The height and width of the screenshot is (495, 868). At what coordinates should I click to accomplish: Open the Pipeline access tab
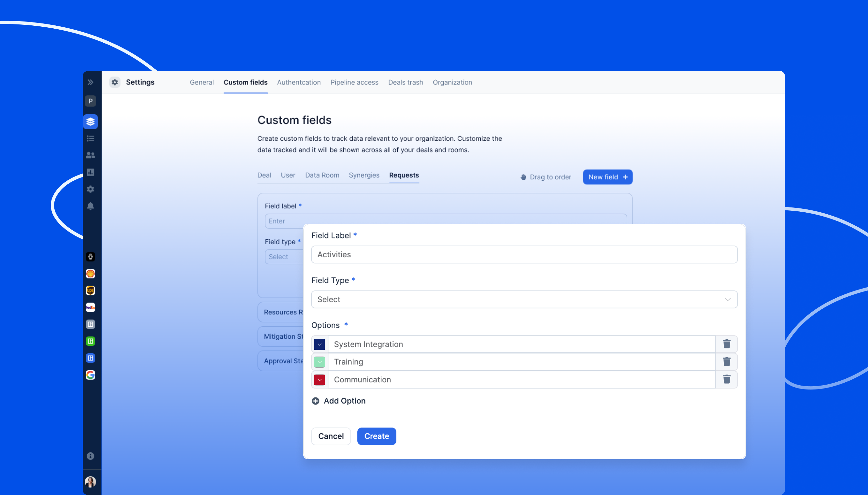(354, 82)
